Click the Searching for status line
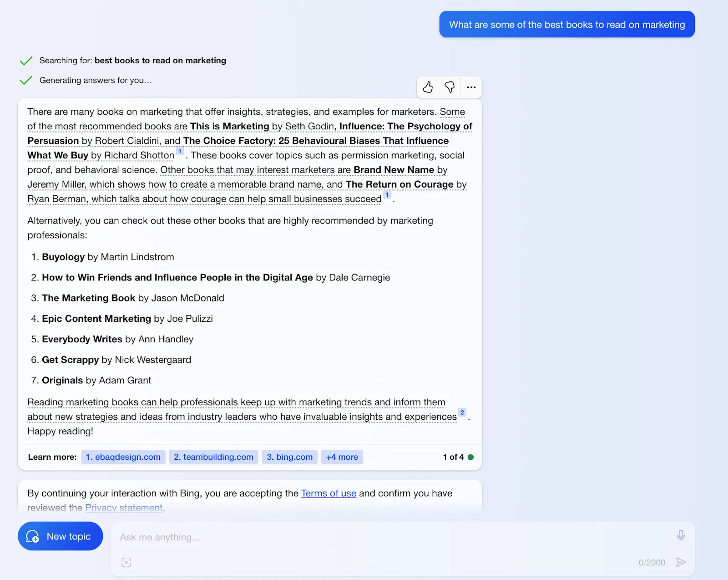728x580 pixels. [x=132, y=61]
